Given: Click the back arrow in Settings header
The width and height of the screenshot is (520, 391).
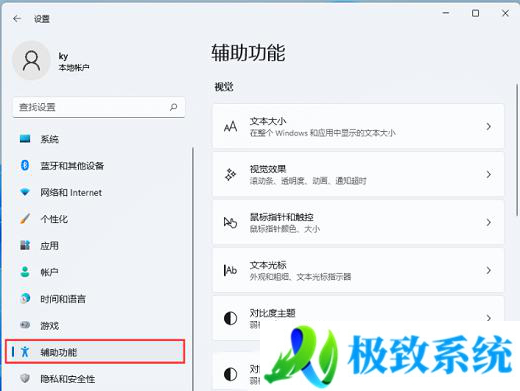Looking at the screenshot, I should tap(17, 19).
